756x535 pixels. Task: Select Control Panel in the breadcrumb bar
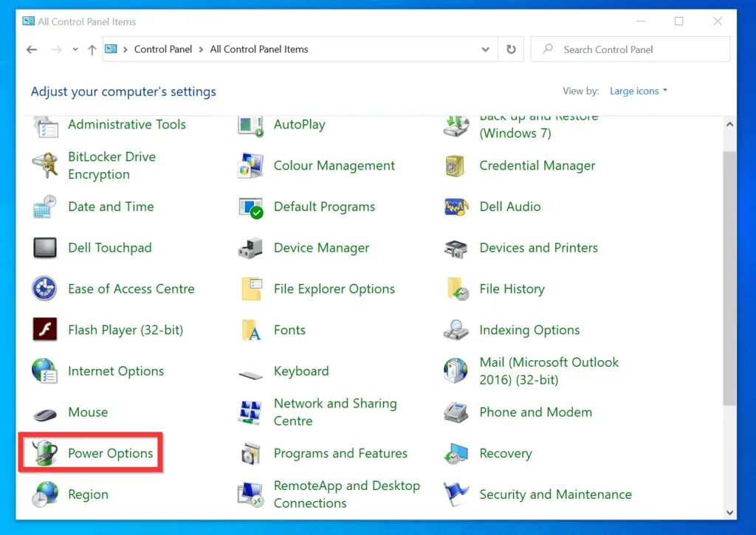point(163,49)
